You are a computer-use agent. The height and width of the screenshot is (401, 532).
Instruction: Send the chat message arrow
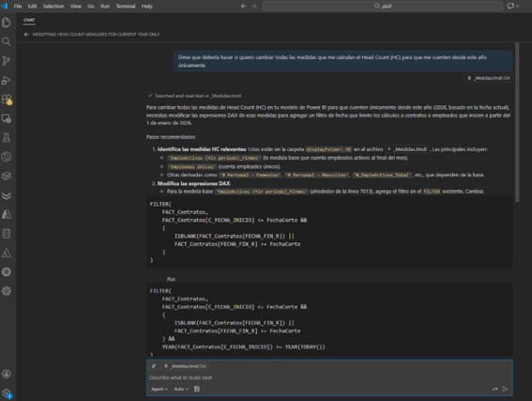click(505, 389)
